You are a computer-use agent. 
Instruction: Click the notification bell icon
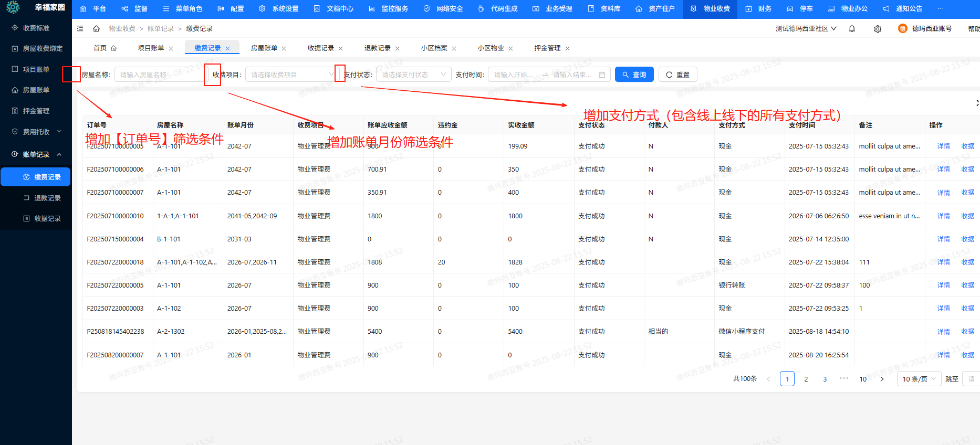pyautogui.click(x=852, y=29)
